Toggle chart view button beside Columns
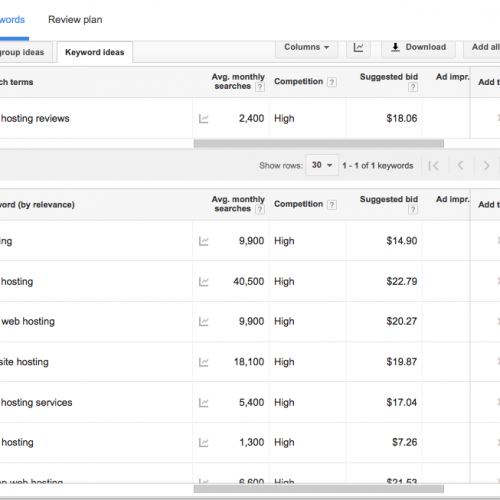Viewport: 500px width, 500px height. pos(358,48)
